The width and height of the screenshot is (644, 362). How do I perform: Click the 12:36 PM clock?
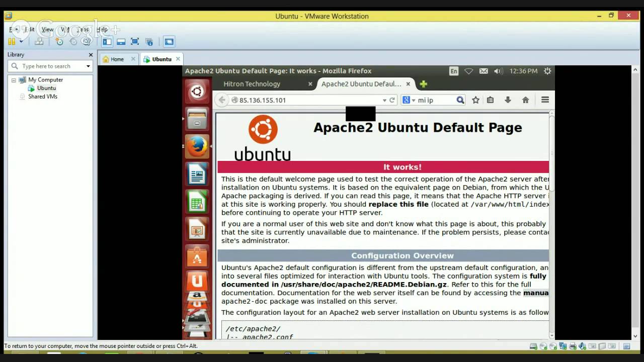pos(523,71)
